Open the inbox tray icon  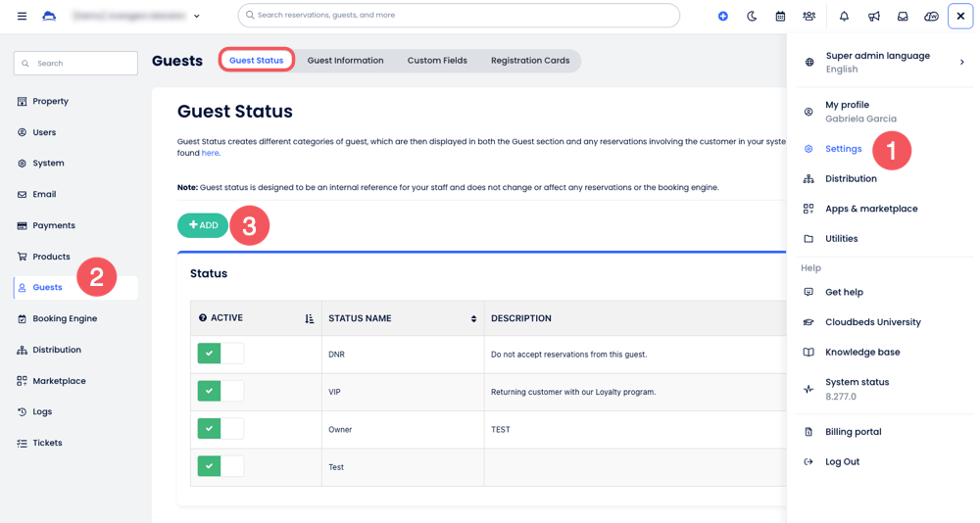point(903,16)
